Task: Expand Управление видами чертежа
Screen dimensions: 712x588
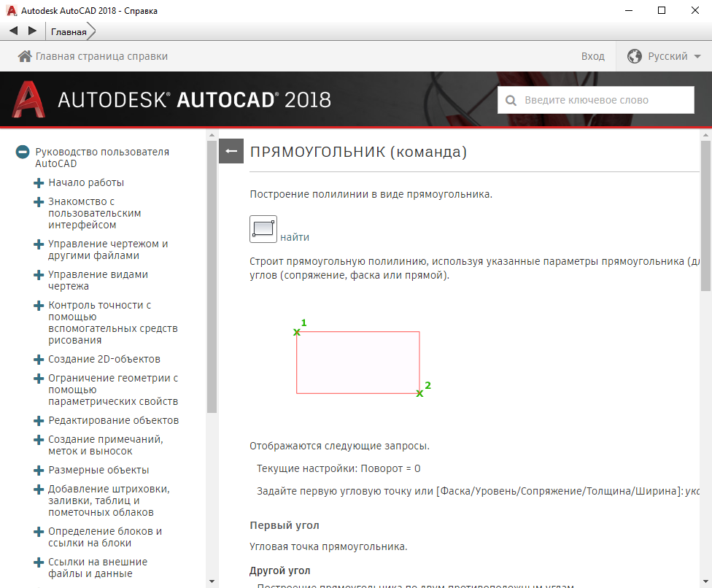Action: pos(39,275)
